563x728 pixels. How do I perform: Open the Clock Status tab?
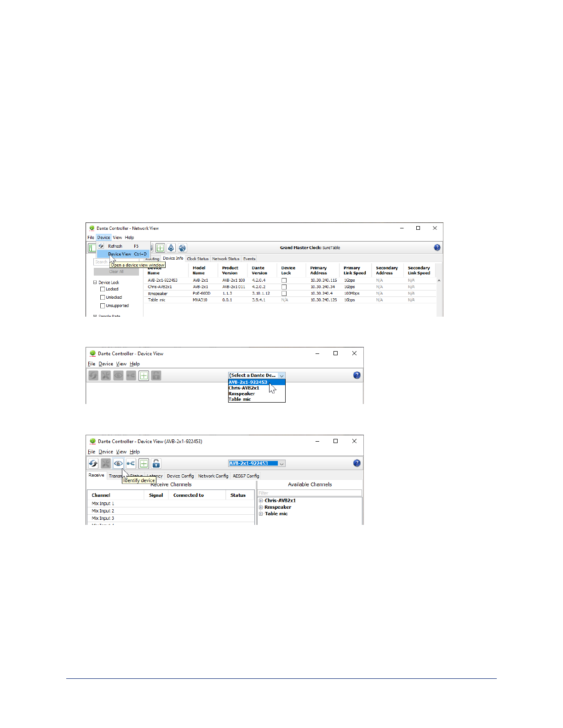(x=197, y=259)
